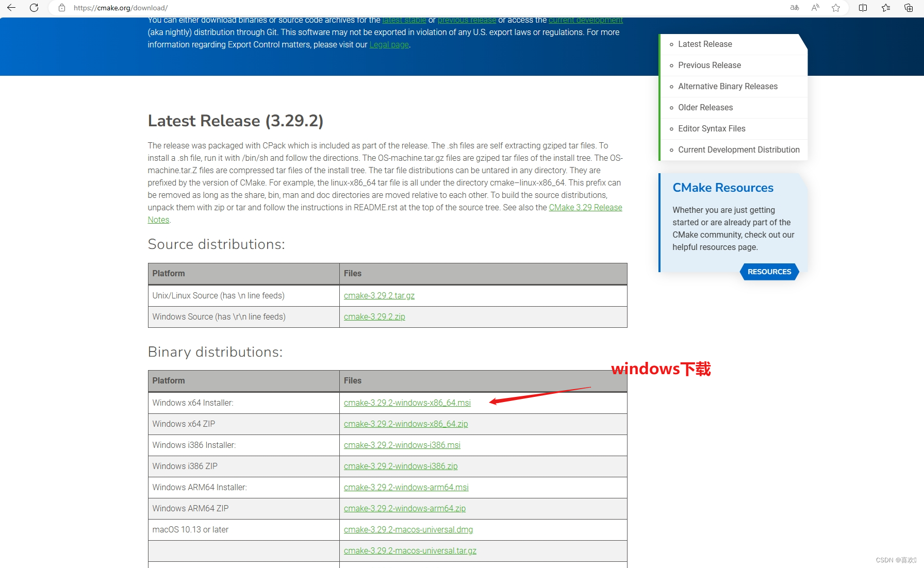Viewport: 924px width, 568px height.
Task: Click Platform header of Source distributions table
Action: click(243, 274)
